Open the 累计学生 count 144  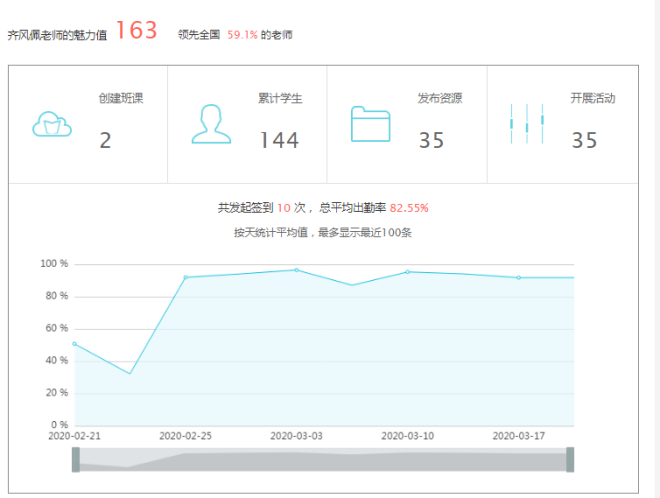coord(279,141)
